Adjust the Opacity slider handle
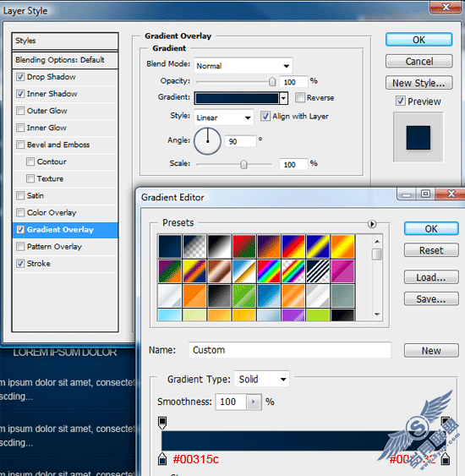 [272, 81]
